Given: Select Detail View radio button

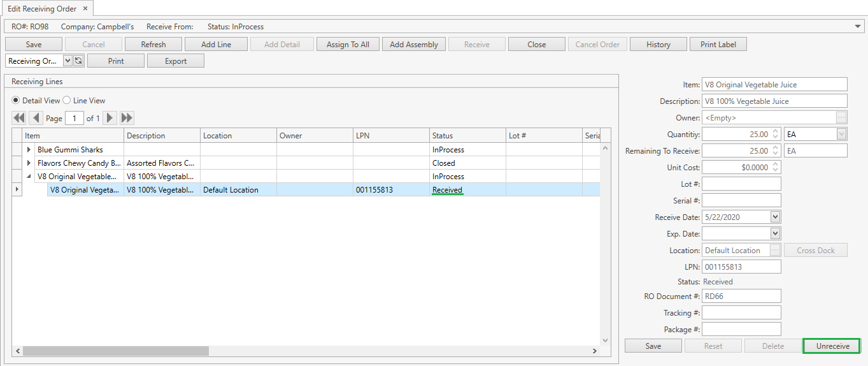Looking at the screenshot, I should 16,101.
